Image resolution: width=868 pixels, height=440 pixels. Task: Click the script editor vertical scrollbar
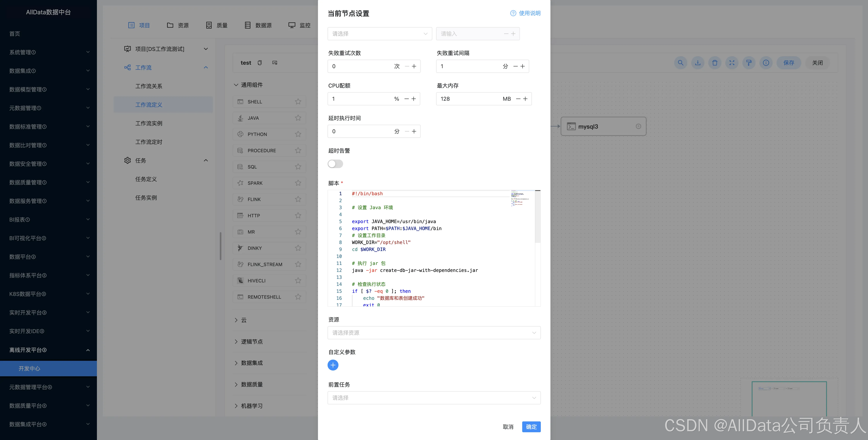pos(538,217)
